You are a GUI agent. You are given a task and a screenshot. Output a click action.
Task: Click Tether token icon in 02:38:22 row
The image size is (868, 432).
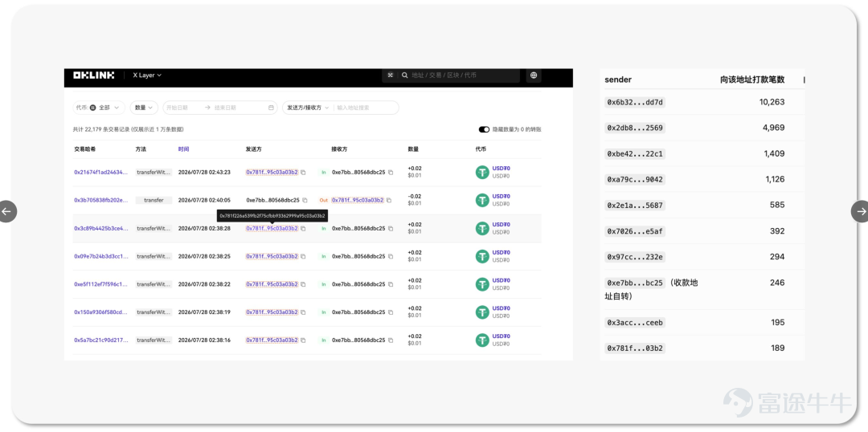tap(482, 284)
